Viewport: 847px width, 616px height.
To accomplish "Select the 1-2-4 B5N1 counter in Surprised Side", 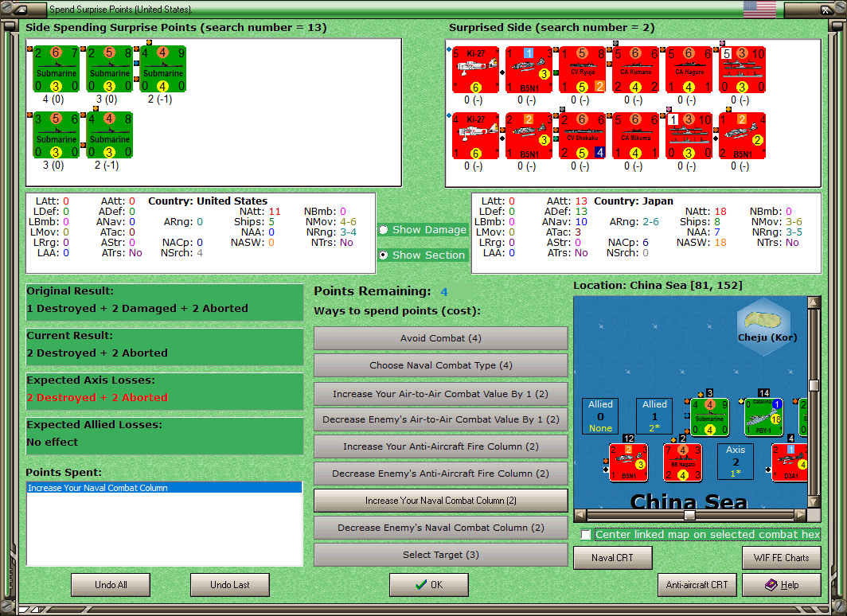I will coord(743,135).
